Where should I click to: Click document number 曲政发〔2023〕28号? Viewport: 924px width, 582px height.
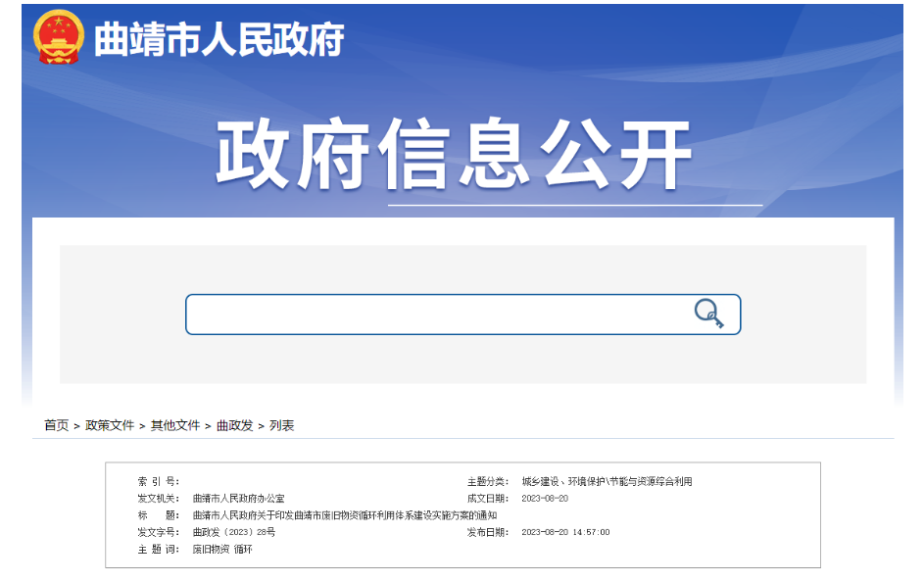click(234, 532)
